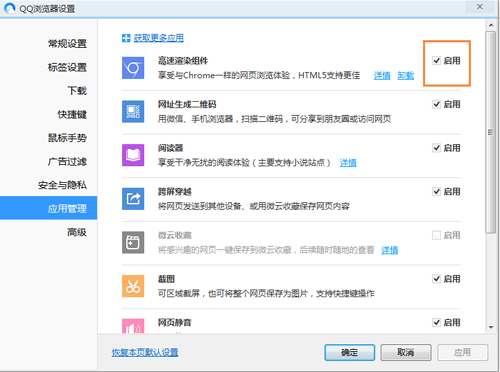
Task: Go to the 下载 settings section
Action: (77, 91)
